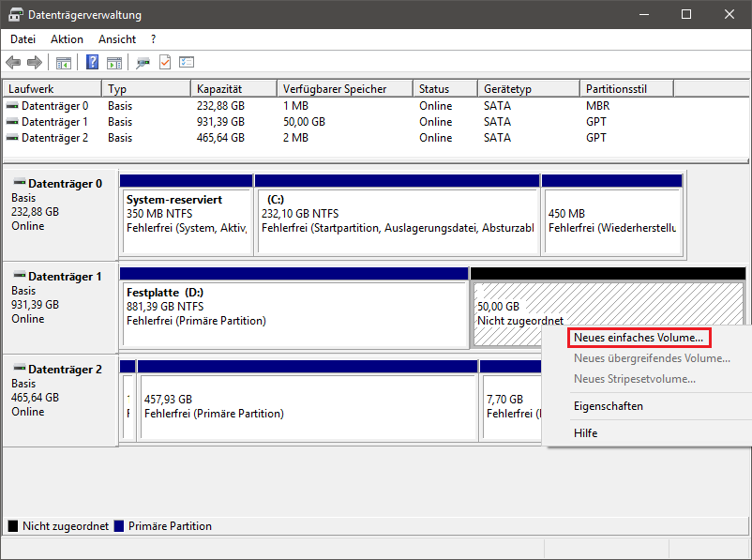Image resolution: width=752 pixels, height=560 pixels.
Task: Click the blue question mark help icon
Action: pyautogui.click(x=93, y=63)
